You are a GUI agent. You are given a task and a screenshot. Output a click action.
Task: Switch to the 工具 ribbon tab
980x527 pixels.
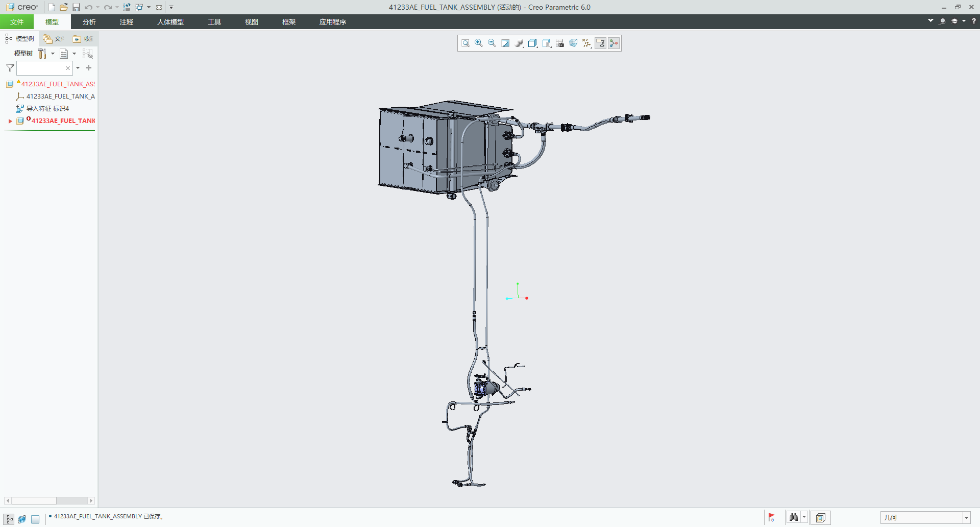point(214,22)
